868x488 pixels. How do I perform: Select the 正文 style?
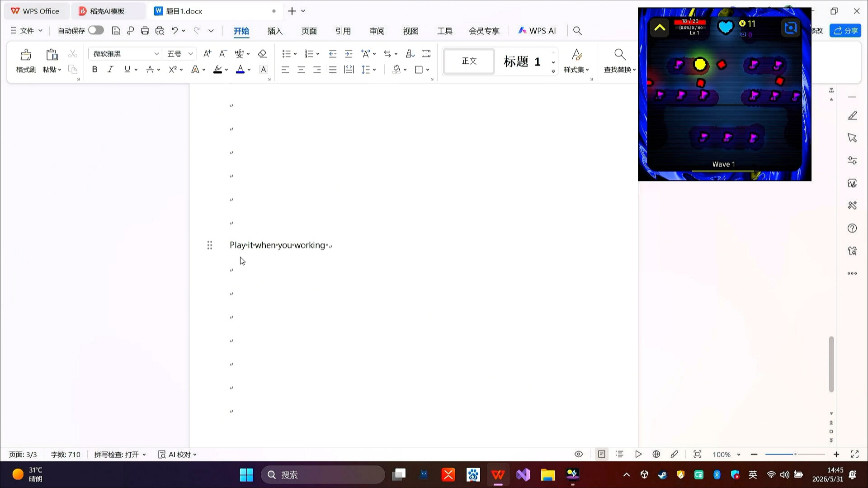pos(469,61)
